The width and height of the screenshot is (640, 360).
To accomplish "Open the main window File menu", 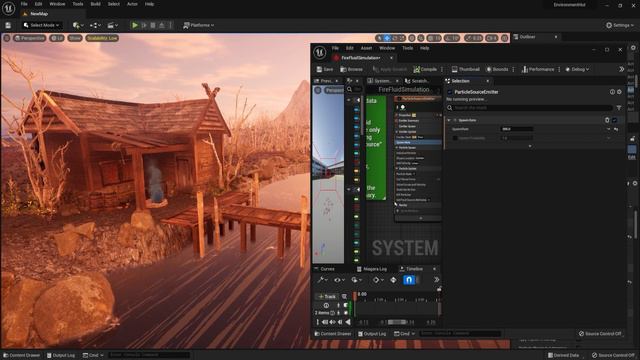I will 24,4.
